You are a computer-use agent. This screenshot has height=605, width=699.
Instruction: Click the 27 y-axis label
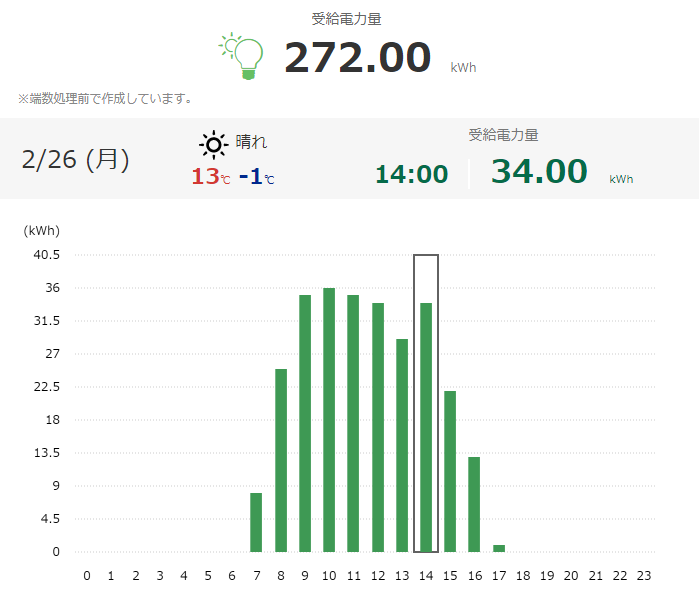(53, 354)
